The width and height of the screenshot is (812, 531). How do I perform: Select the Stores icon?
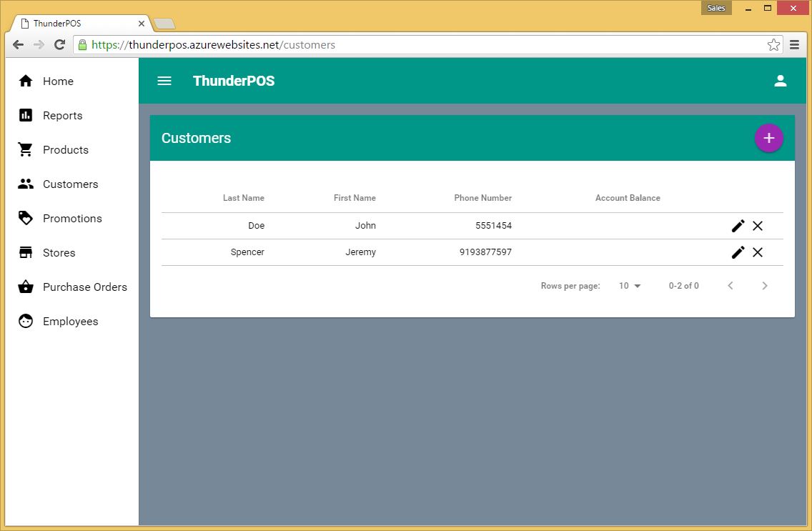pos(25,252)
